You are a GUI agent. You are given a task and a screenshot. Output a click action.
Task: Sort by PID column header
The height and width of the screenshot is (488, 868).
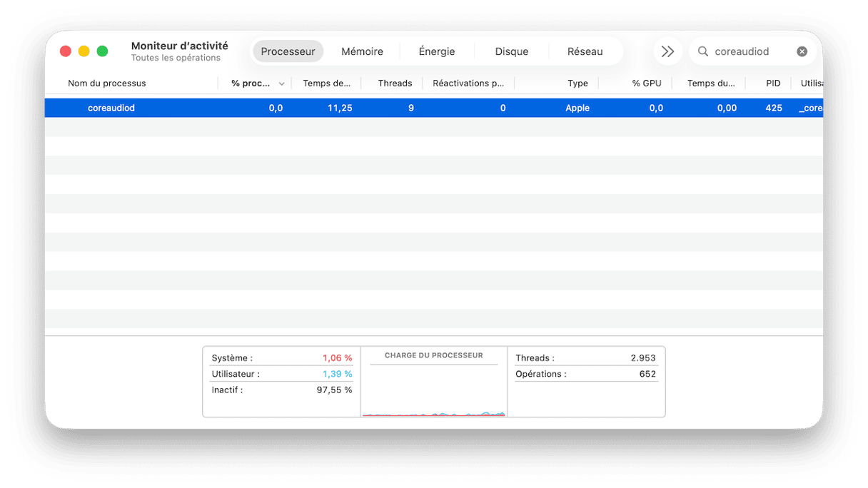click(773, 83)
